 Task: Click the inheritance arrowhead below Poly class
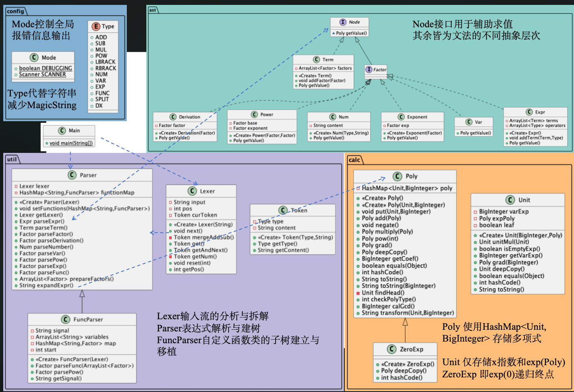pos(405,322)
